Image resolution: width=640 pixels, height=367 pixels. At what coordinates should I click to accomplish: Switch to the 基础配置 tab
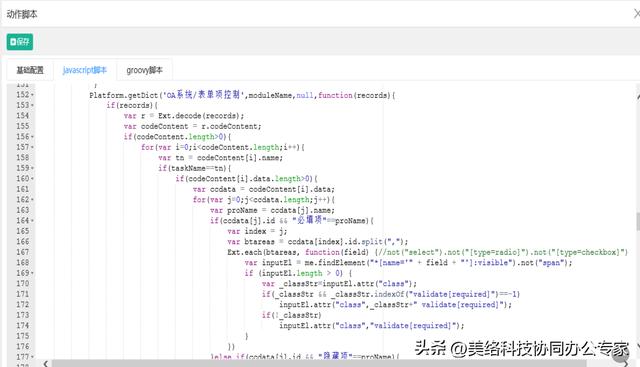(x=30, y=70)
